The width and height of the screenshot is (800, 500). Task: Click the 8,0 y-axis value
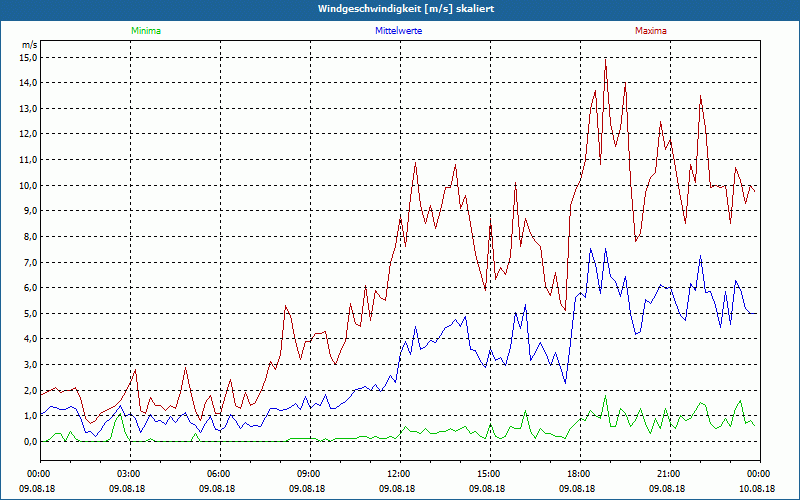coord(30,236)
